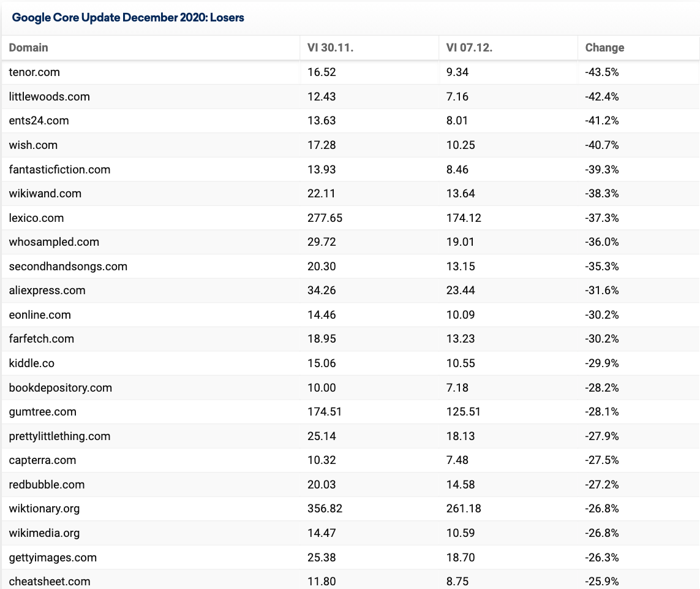700x589 pixels.
Task: Select the tenor.com domain row
Action: click(350, 72)
